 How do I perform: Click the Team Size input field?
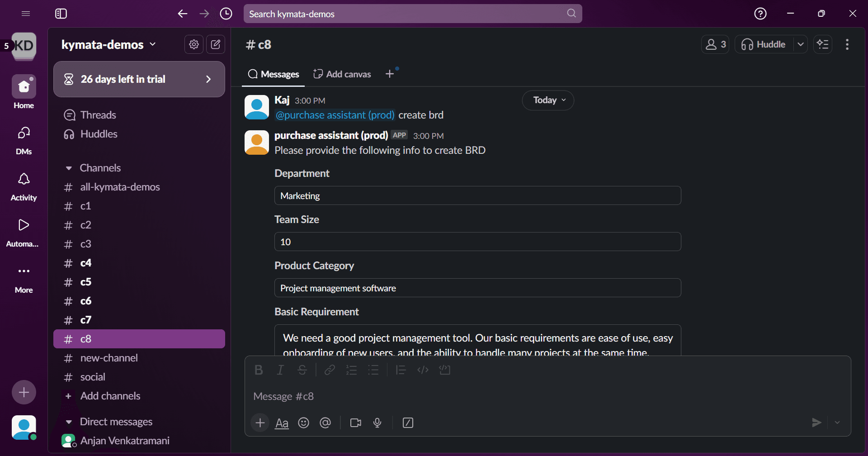click(x=477, y=242)
